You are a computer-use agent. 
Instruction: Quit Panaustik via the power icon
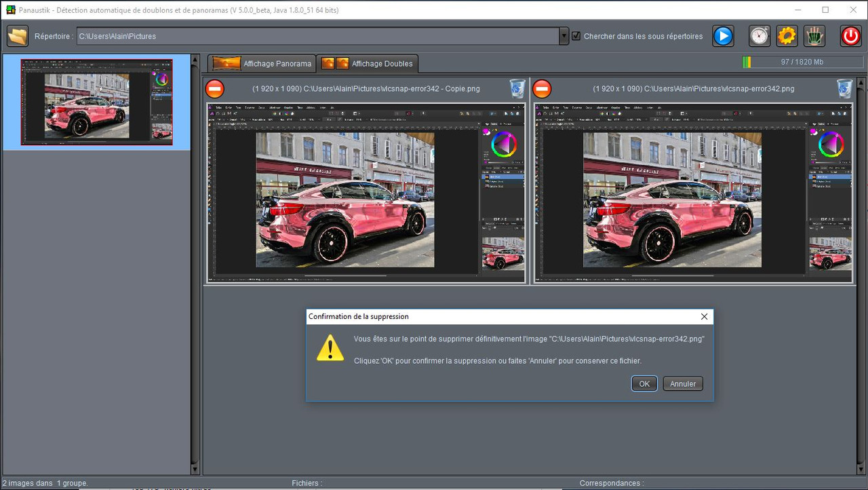tap(850, 36)
